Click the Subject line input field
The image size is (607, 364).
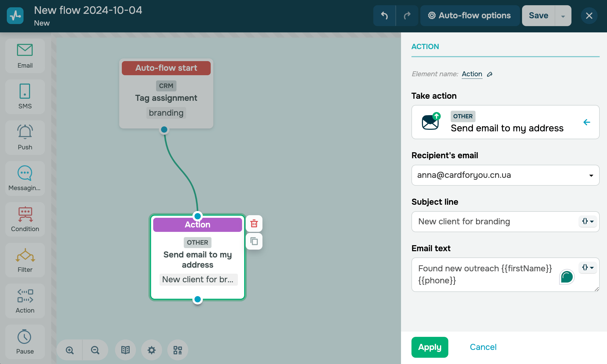(494, 222)
